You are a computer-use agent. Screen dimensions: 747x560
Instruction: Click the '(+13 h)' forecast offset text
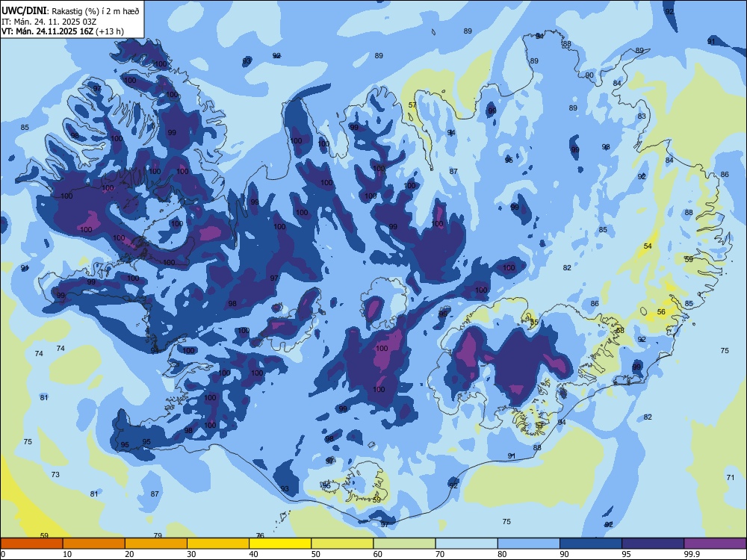[x=110, y=31]
